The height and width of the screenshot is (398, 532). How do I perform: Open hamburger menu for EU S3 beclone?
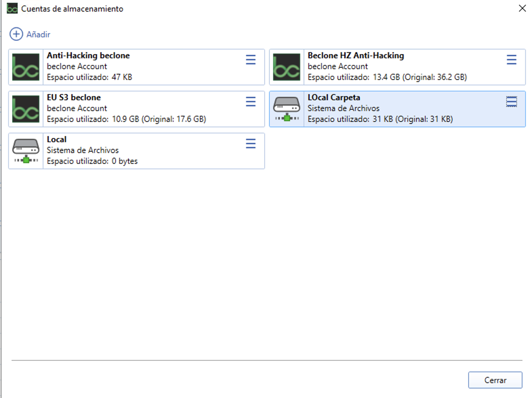(x=251, y=102)
